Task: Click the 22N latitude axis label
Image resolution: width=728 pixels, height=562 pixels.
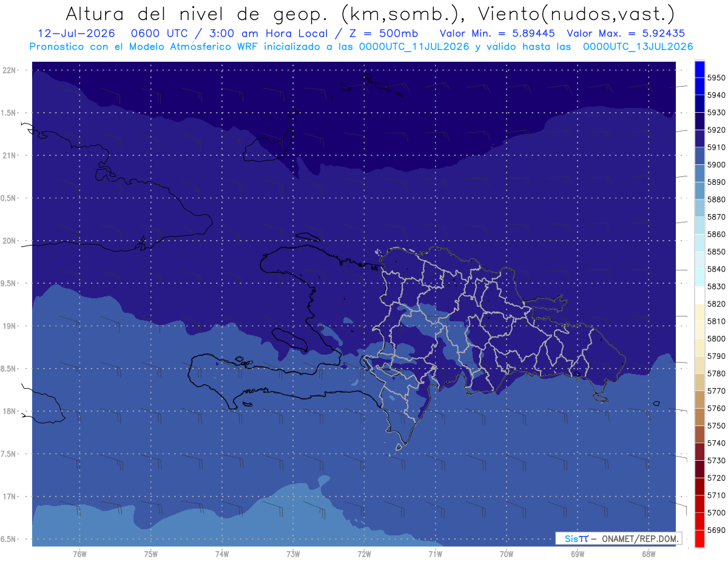Action: (x=9, y=70)
